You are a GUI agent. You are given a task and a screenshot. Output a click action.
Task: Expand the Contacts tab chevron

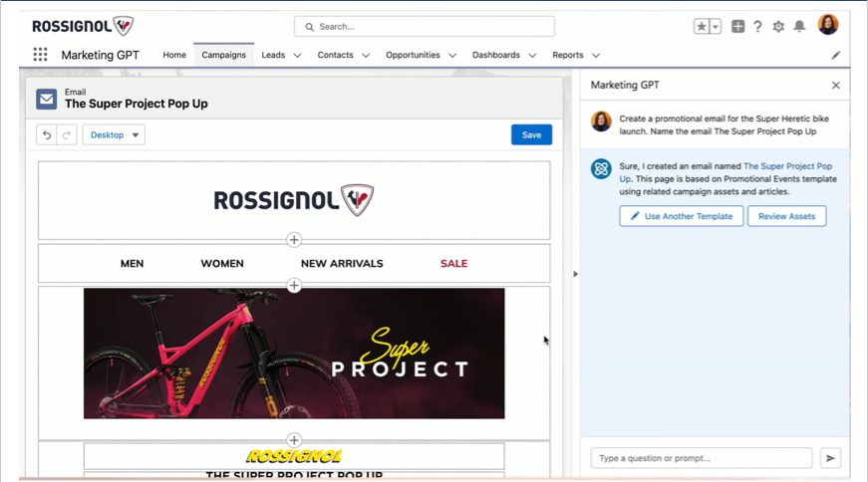pyautogui.click(x=366, y=56)
